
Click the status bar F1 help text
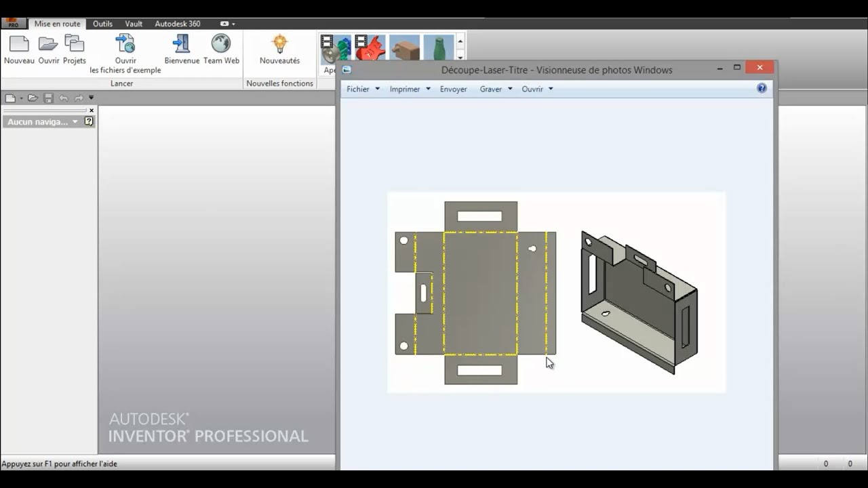coord(60,464)
